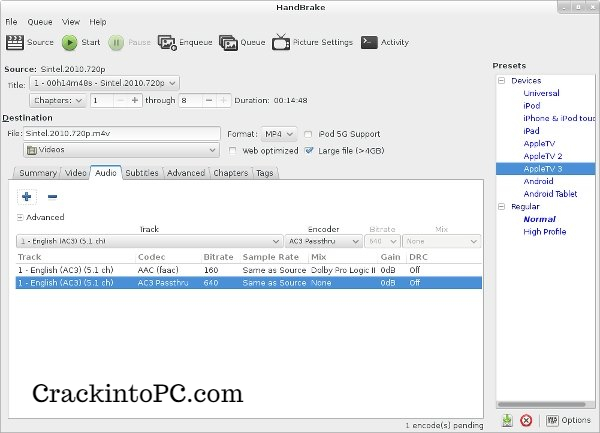Click the save preset download icon
Image resolution: width=600 pixels, height=433 pixels.
click(507, 420)
